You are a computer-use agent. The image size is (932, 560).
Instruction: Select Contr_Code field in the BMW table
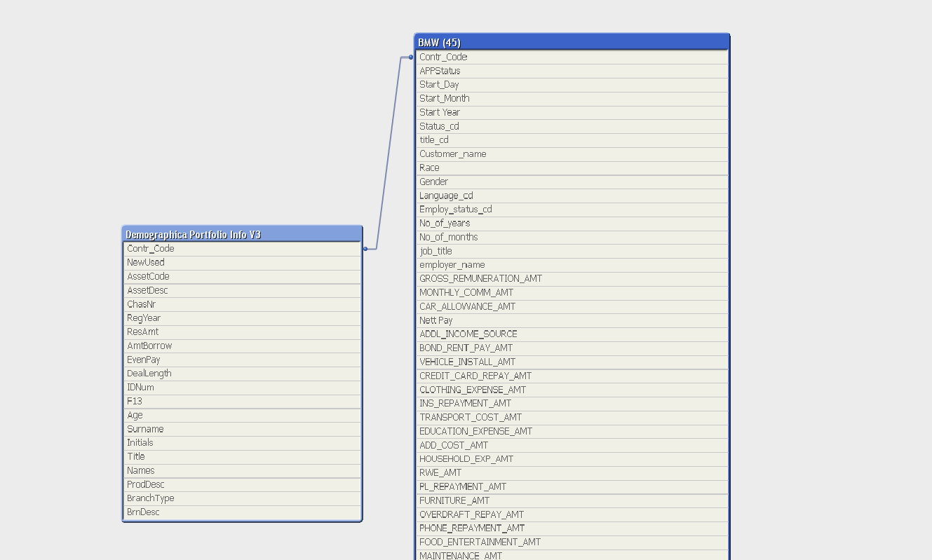[572, 57]
